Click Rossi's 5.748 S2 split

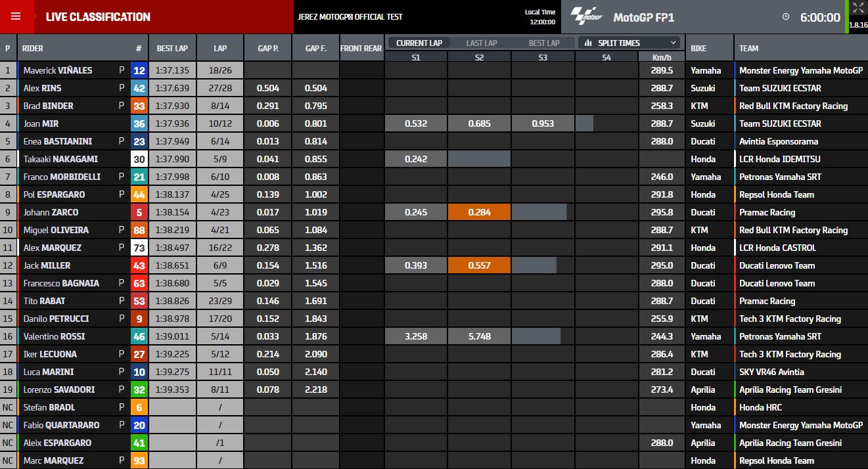(x=479, y=336)
